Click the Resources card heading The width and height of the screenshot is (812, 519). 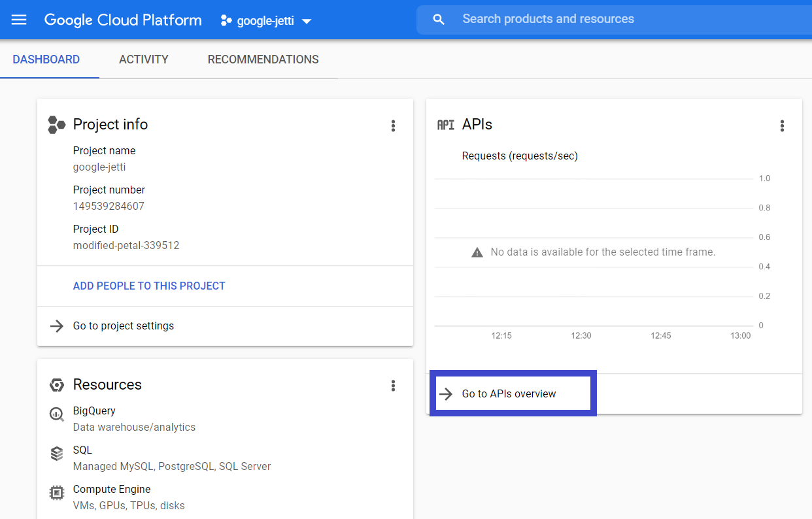click(x=107, y=384)
